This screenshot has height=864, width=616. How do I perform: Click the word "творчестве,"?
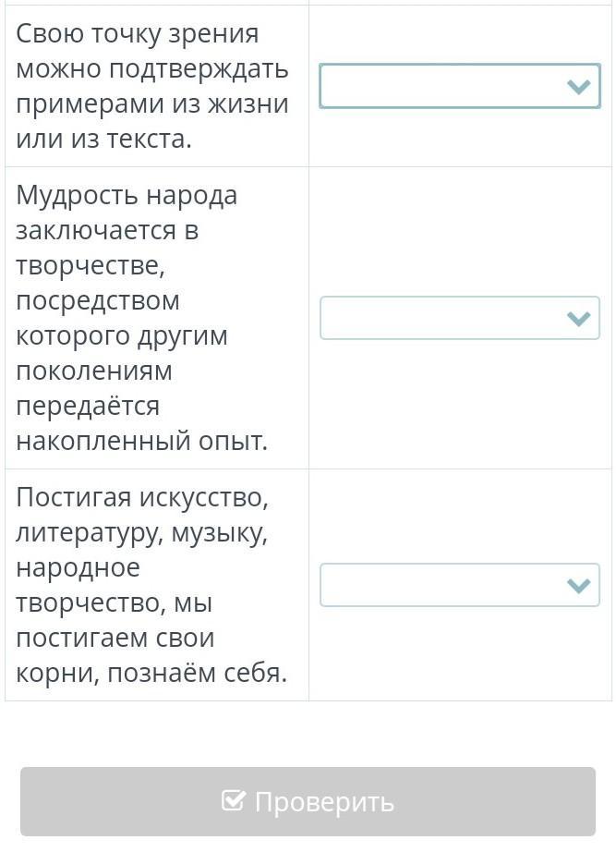tap(91, 266)
